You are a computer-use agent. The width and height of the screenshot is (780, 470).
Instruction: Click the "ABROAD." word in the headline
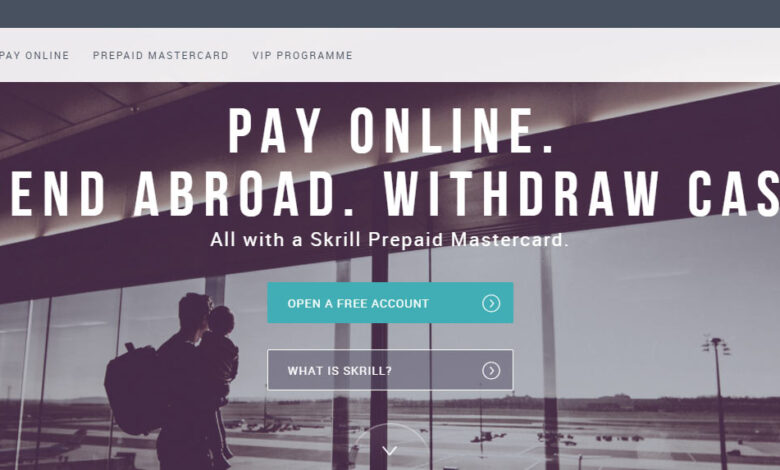[244, 194]
